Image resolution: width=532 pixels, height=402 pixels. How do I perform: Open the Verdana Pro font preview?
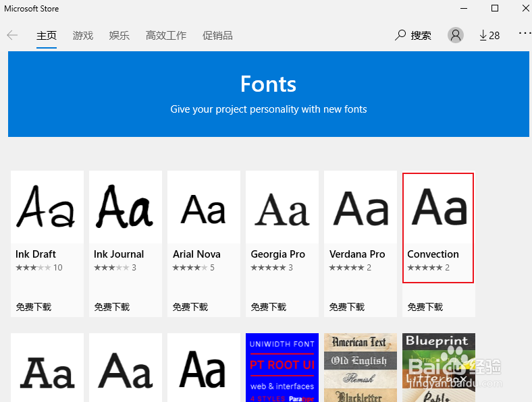pos(361,207)
